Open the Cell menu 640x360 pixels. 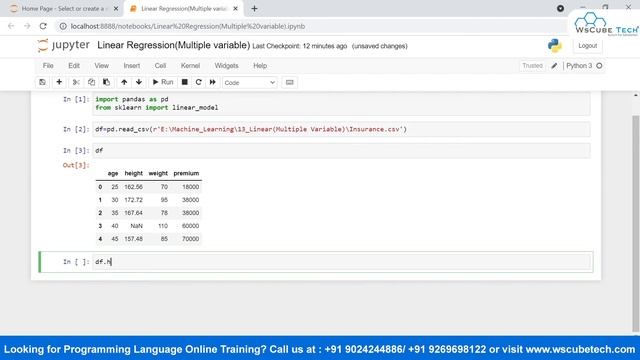tap(160, 66)
